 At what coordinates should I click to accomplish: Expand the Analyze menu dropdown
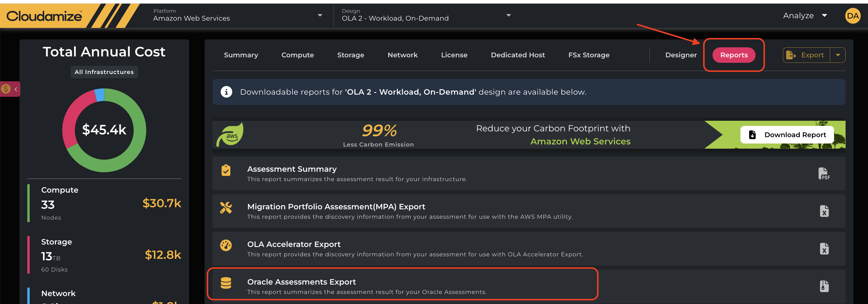(824, 15)
